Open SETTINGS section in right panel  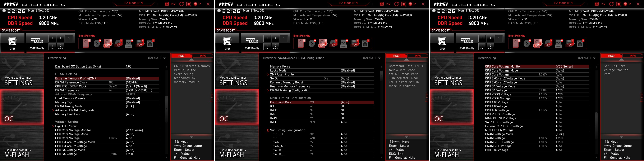pyautogui.click(x=452, y=71)
